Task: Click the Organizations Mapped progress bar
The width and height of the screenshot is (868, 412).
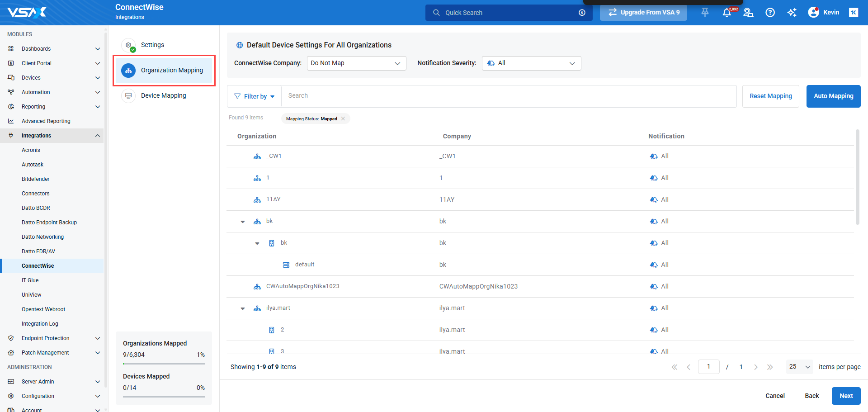Action: point(164,364)
